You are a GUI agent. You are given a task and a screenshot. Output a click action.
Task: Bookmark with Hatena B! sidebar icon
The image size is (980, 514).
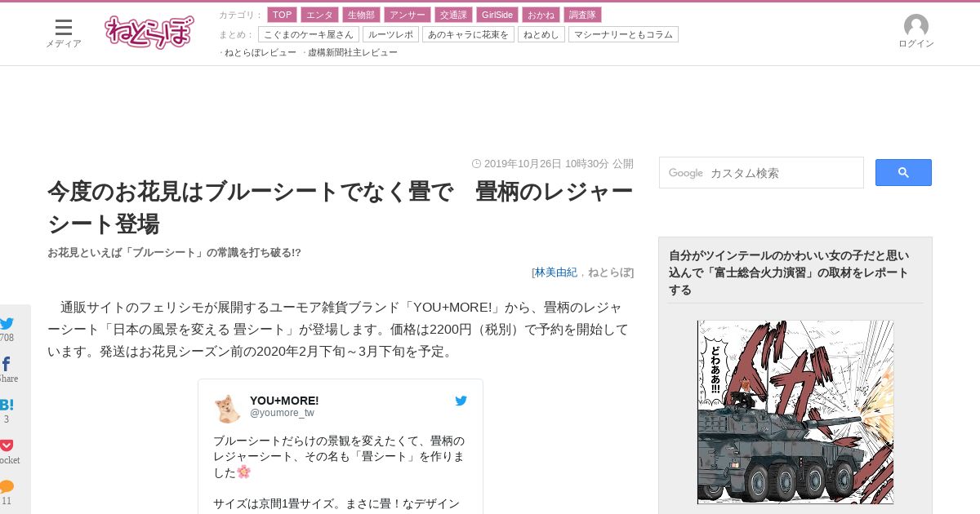(x=7, y=405)
